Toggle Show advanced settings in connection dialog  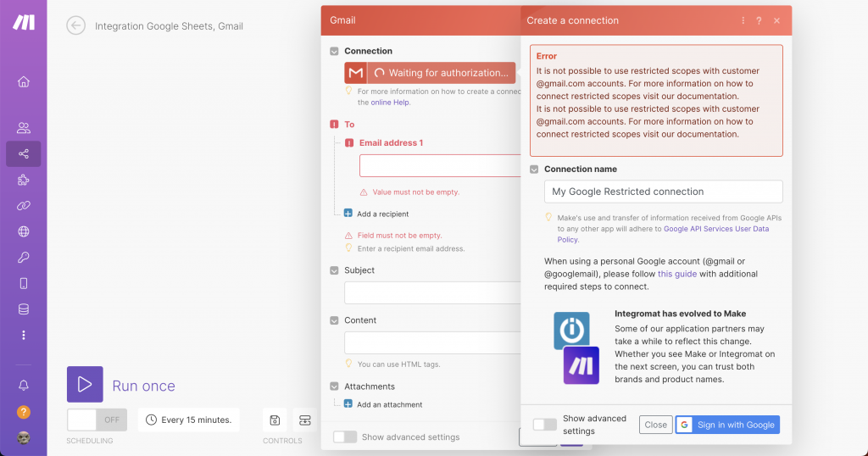point(545,425)
